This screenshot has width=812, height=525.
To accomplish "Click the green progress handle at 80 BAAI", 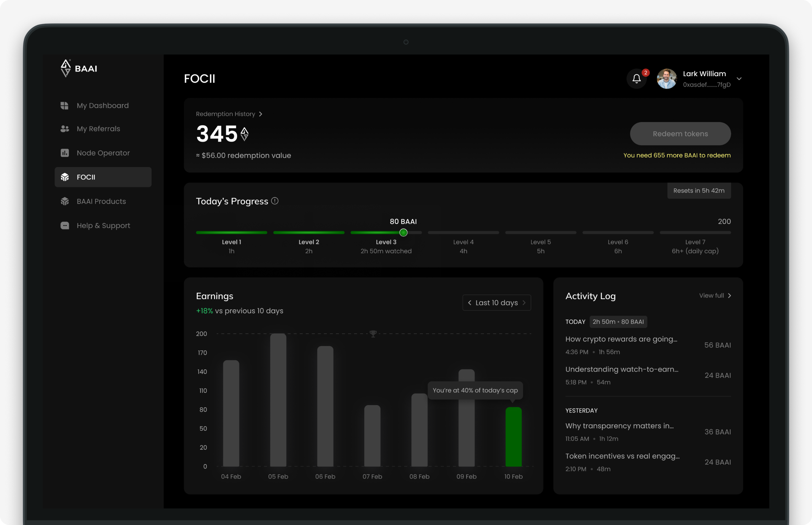I will (x=403, y=233).
